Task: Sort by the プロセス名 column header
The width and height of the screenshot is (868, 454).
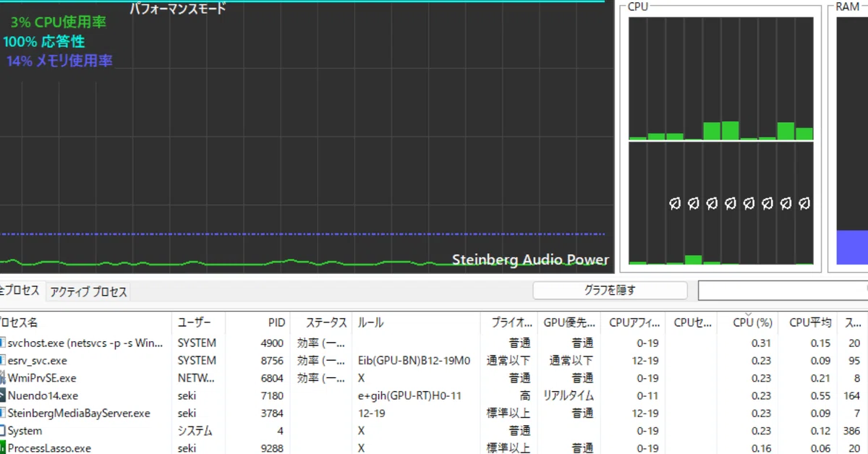Action: point(85,322)
